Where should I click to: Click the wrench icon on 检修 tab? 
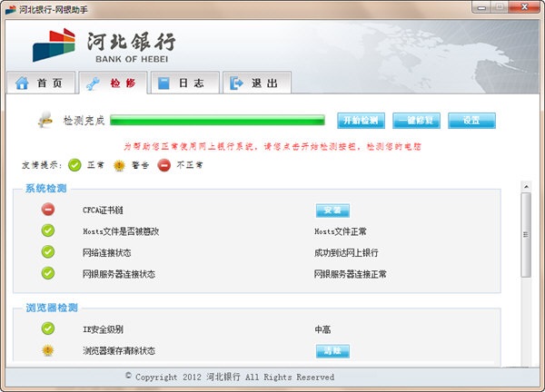pyautogui.click(x=93, y=83)
